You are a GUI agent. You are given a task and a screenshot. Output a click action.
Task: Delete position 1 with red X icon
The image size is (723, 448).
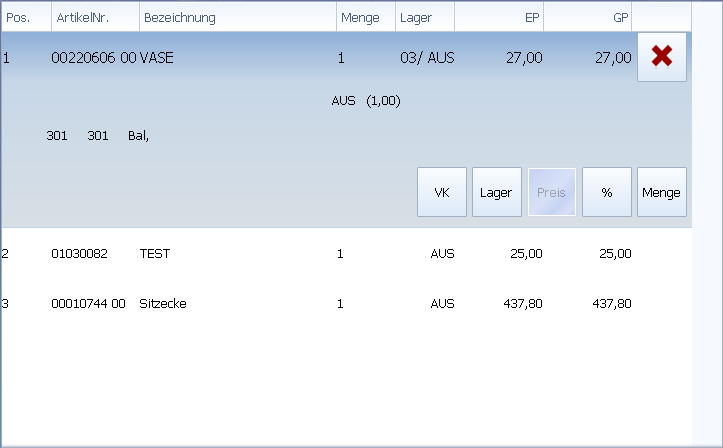661,57
